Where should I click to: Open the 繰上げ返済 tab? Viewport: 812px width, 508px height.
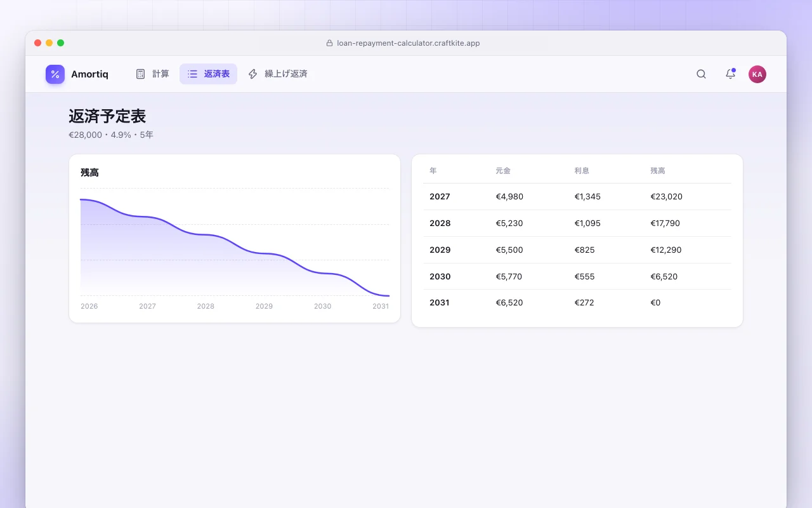click(277, 74)
